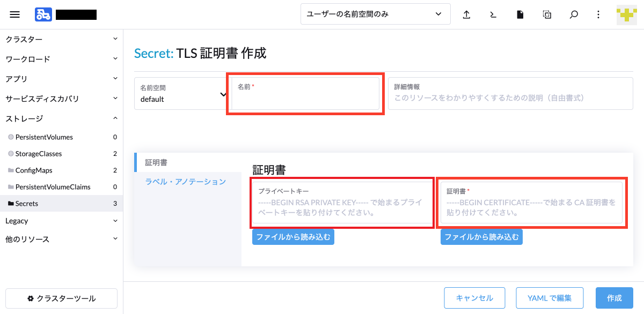The image size is (644, 314).
Task: Select Secrets in the sidebar
Action: click(61, 204)
